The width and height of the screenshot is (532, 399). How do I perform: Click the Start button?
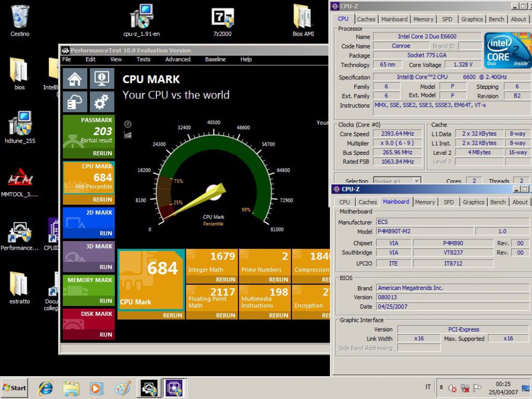click(x=14, y=388)
